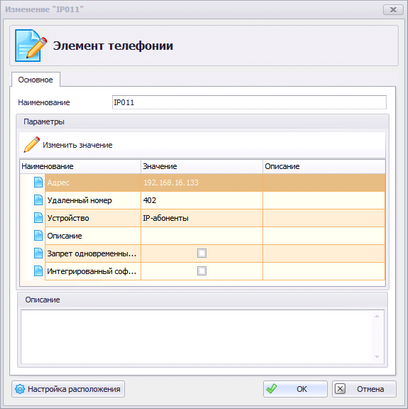Select the Адрес parameter row
Image resolution: width=408 pixels, height=409 pixels.
[x=215, y=182]
